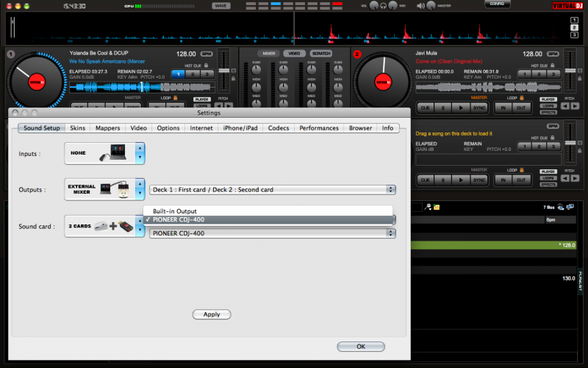Image resolution: width=588 pixels, height=368 pixels.
Task: Click deck 2 pitch fader handle
Action: 570,71
